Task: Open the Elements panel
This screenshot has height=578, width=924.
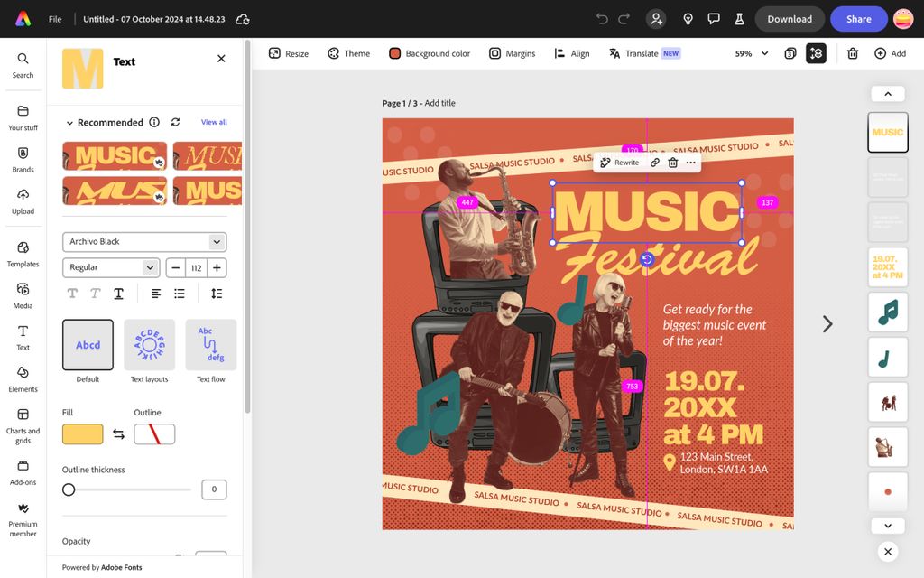Action: [x=23, y=379]
